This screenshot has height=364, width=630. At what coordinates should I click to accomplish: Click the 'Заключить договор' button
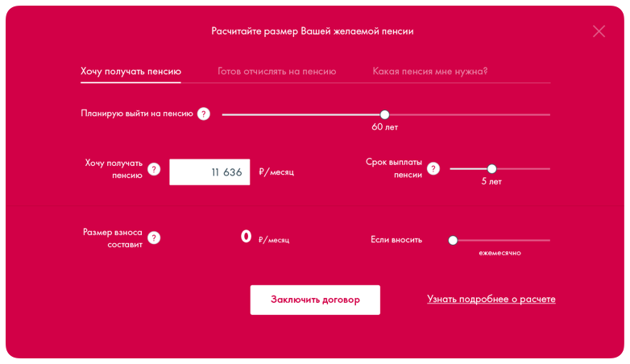point(315,300)
